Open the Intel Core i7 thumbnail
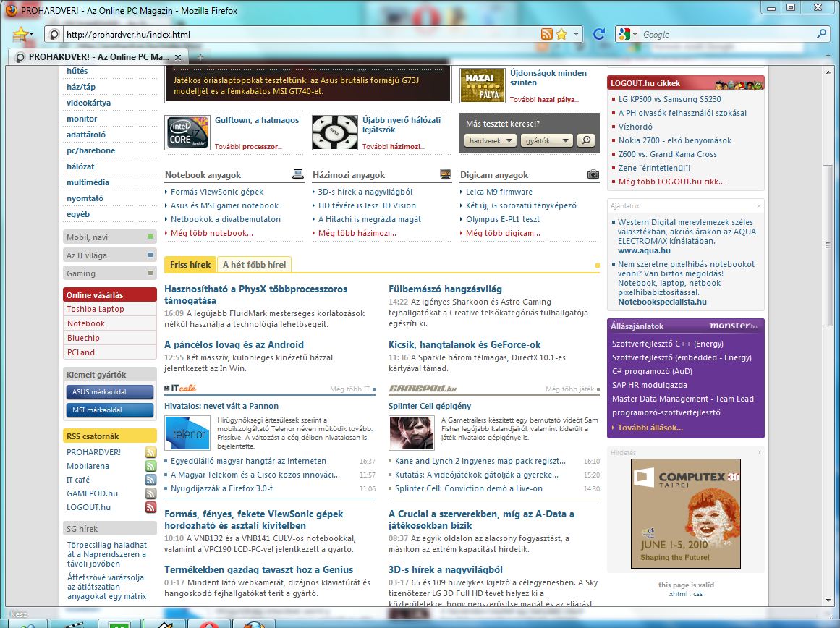 point(187,133)
